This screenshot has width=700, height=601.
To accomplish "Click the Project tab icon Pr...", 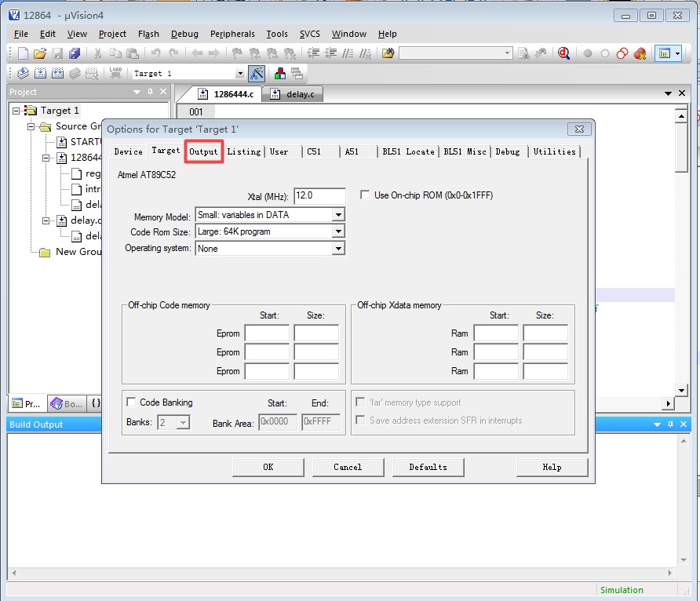I will click(17, 404).
